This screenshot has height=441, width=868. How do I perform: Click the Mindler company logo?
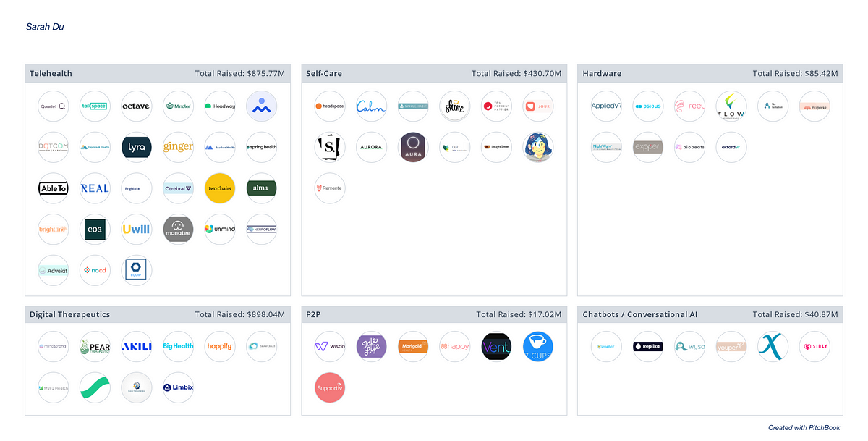[x=178, y=106]
